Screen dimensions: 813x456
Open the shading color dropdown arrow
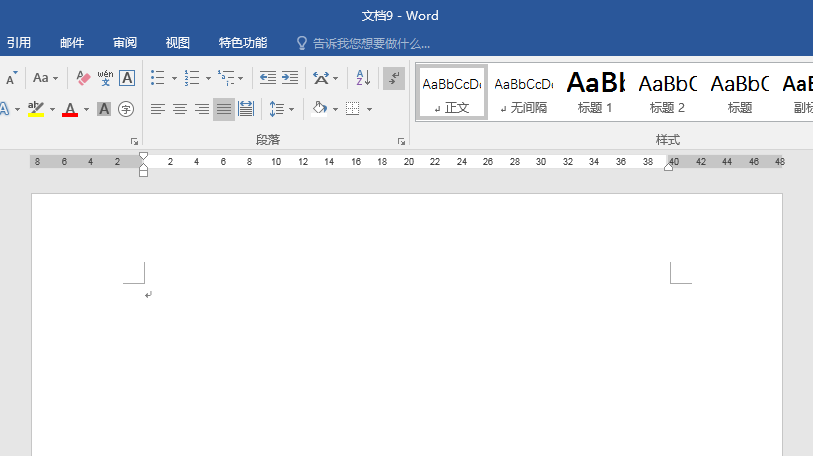pos(335,109)
